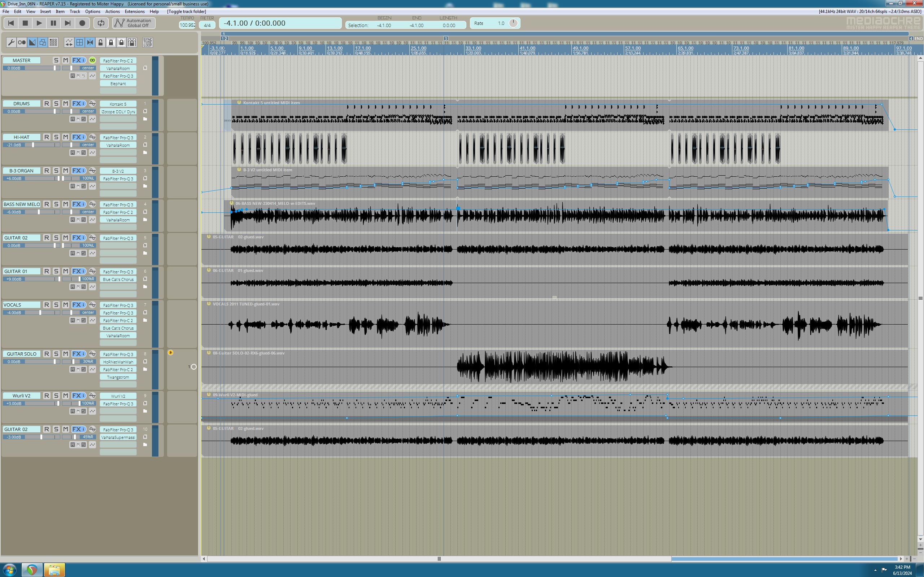Screen dimensions: 924x577
Task: Open the 4/4 meter field
Action: click(207, 25)
